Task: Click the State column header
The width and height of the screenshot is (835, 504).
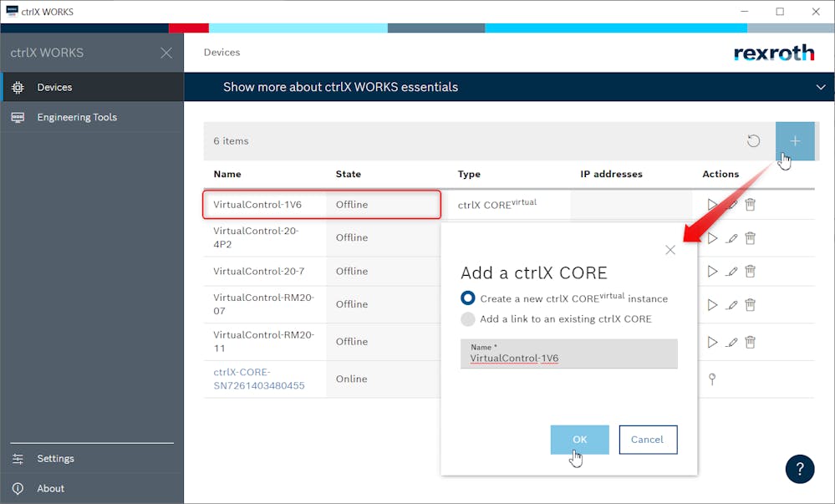Action: [x=349, y=174]
